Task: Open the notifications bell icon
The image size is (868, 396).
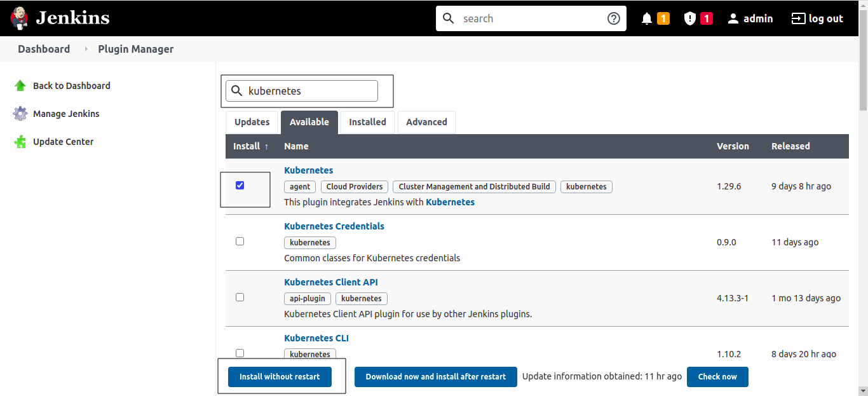Action: pyautogui.click(x=647, y=18)
